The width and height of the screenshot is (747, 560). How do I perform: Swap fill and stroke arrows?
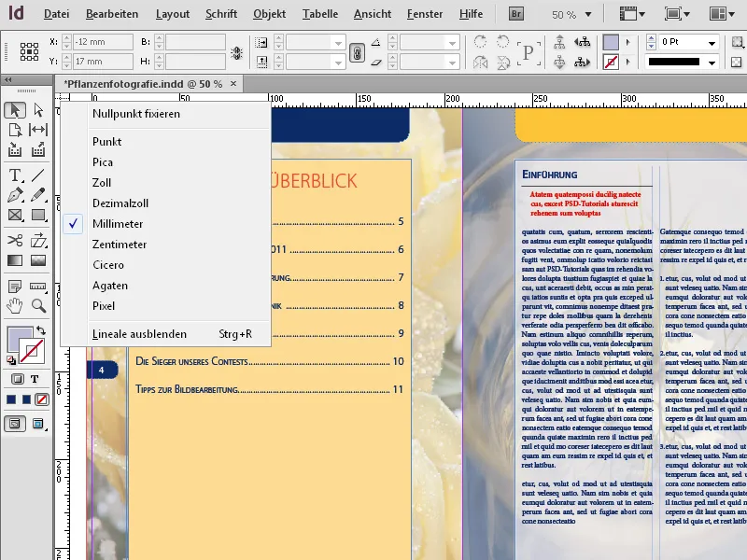[41, 330]
